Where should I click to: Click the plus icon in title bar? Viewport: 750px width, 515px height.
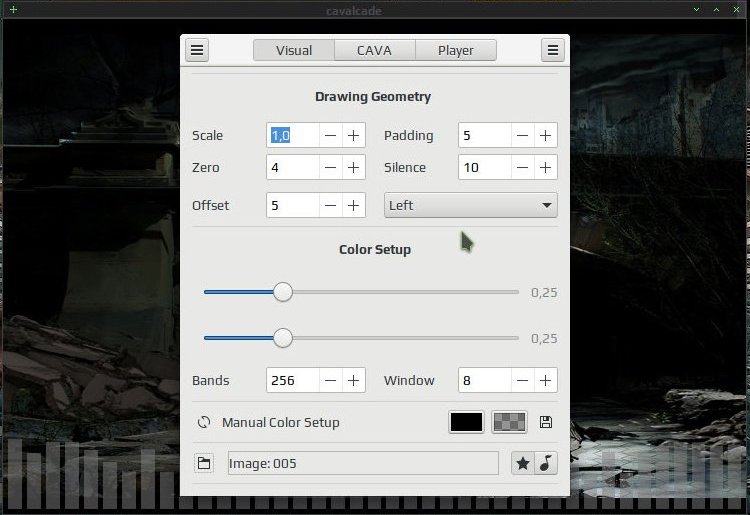[x=13, y=9]
